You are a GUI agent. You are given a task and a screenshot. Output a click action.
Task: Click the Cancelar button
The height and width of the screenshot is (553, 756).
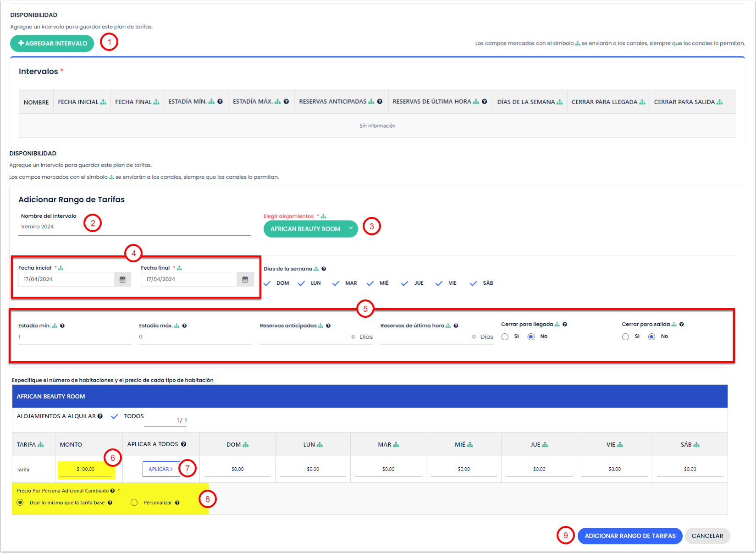coord(707,536)
